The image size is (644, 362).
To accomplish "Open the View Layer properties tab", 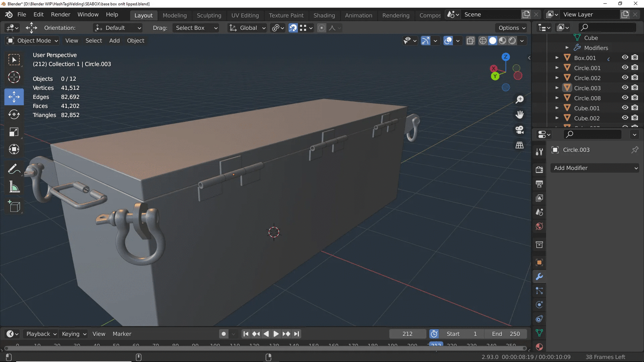I will [x=539, y=198].
